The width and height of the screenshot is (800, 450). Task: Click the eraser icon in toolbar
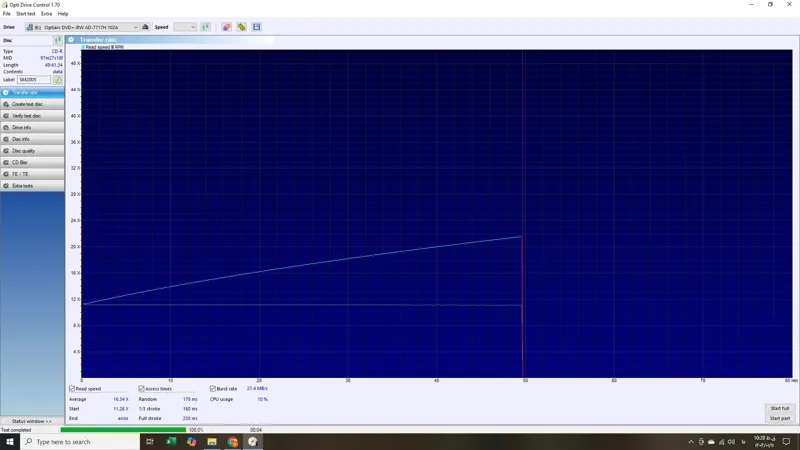click(x=227, y=27)
